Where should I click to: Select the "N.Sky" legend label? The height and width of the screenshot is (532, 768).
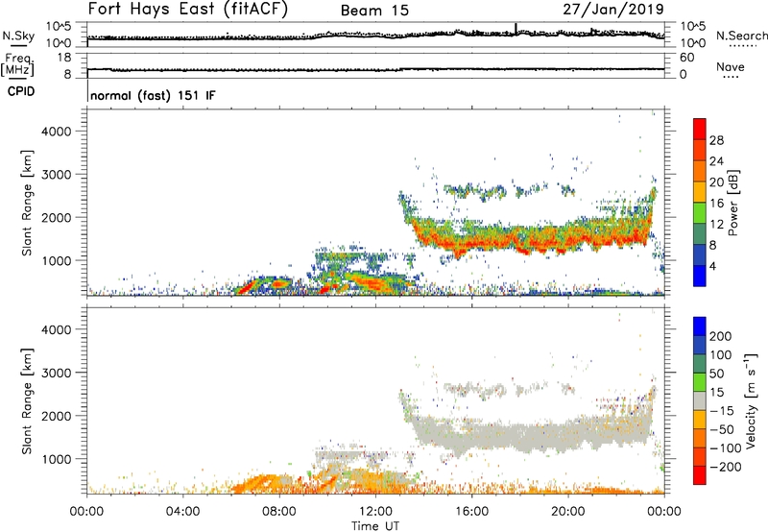tap(18, 36)
